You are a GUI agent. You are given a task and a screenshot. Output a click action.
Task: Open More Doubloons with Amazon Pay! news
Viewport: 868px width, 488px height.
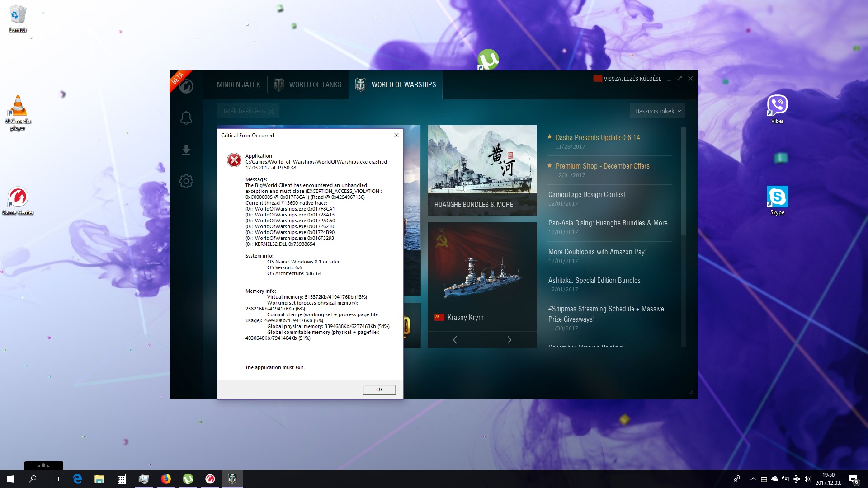coord(597,252)
